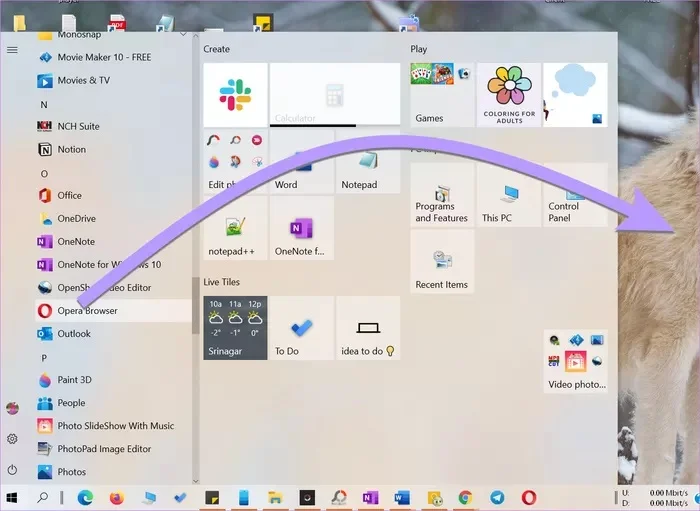Open Chrome from the taskbar
The image size is (700, 511).
pos(465,497)
